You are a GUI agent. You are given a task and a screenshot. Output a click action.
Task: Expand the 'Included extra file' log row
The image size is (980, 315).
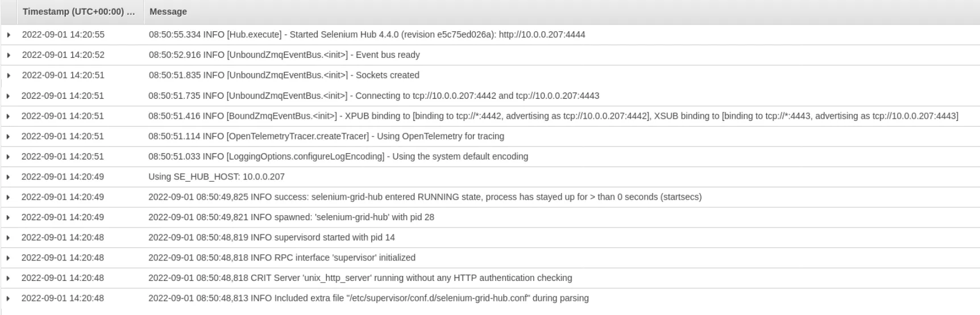(x=9, y=299)
